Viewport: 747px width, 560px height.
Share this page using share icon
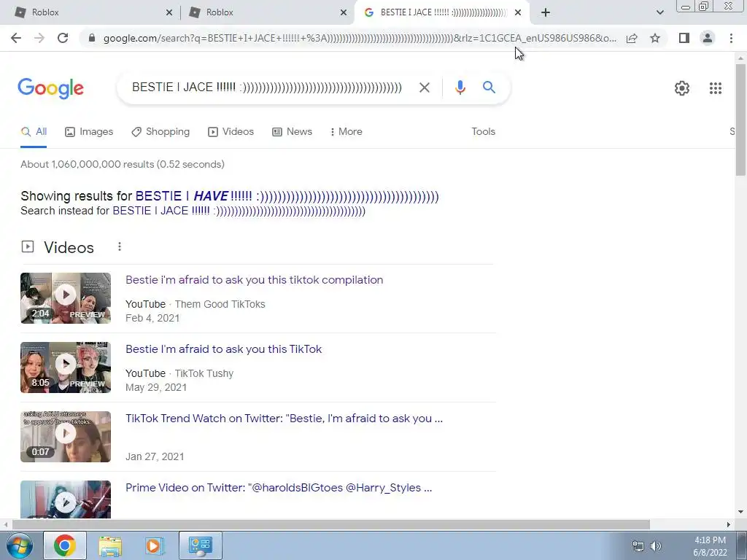point(632,38)
